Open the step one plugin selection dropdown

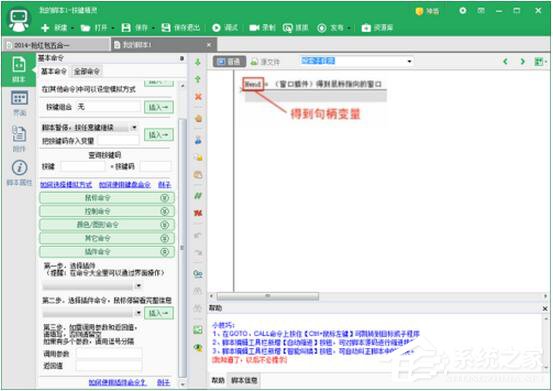139,285
